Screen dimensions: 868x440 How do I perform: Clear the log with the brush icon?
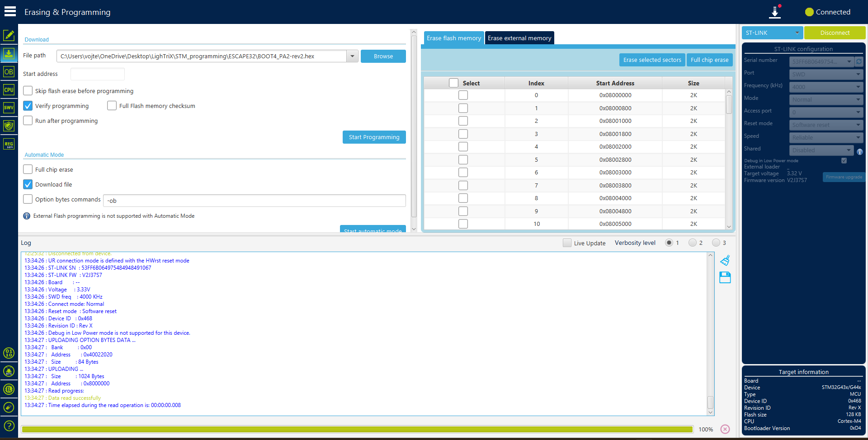pyautogui.click(x=725, y=261)
